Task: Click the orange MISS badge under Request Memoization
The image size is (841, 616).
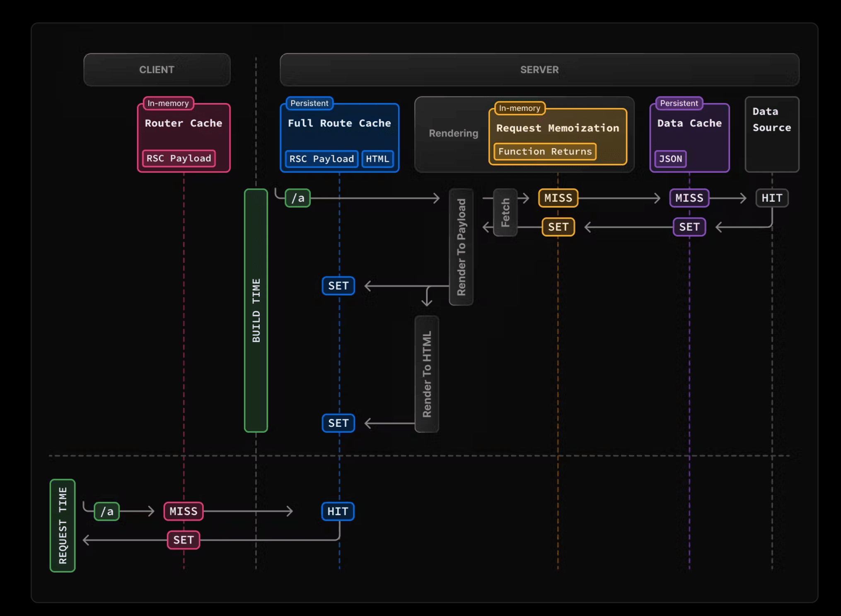Action: pos(558,198)
